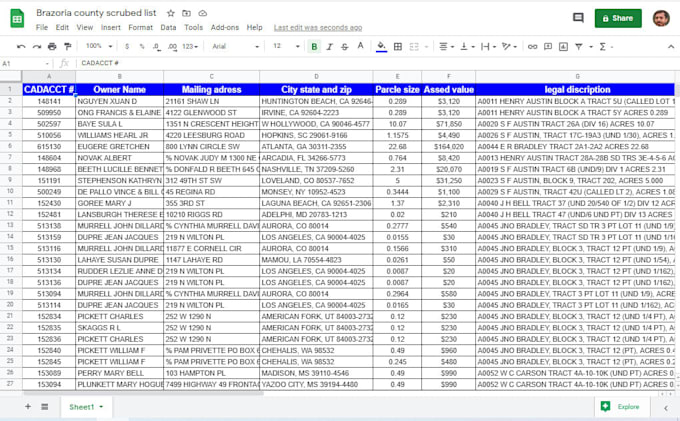Viewport: 680px width, 421px height.
Task: Click the formula bar showing CADACCT #
Action: click(x=376, y=63)
